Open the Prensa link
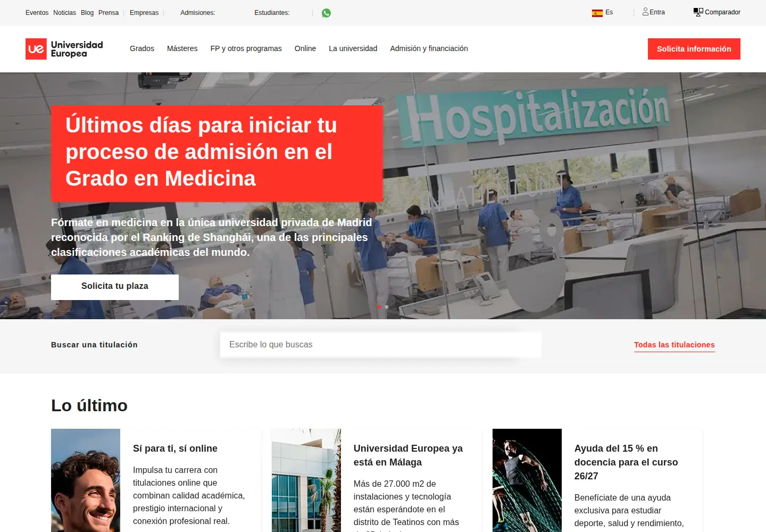766x532 pixels. point(109,13)
